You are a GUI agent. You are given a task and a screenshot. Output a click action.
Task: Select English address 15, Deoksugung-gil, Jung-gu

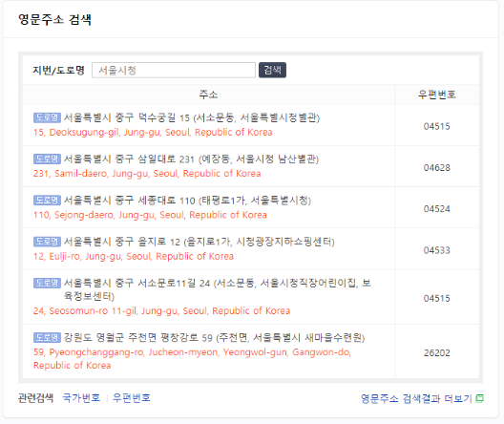pos(153,132)
